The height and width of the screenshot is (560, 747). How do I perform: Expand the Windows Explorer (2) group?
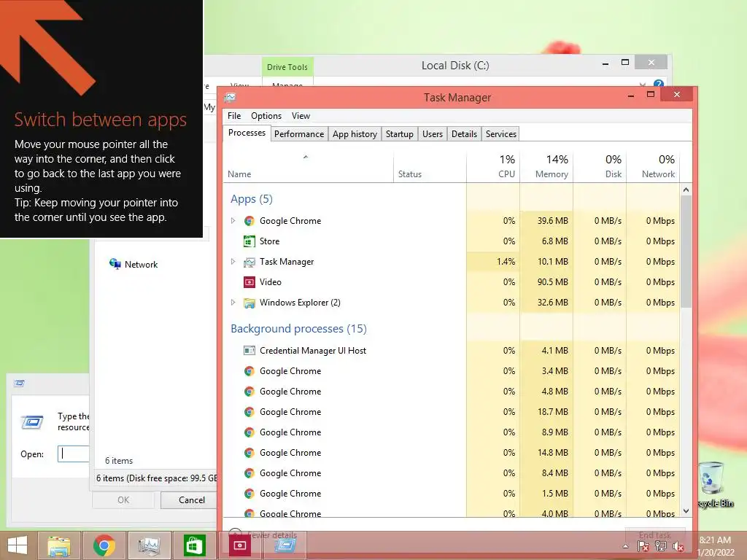[x=233, y=303]
